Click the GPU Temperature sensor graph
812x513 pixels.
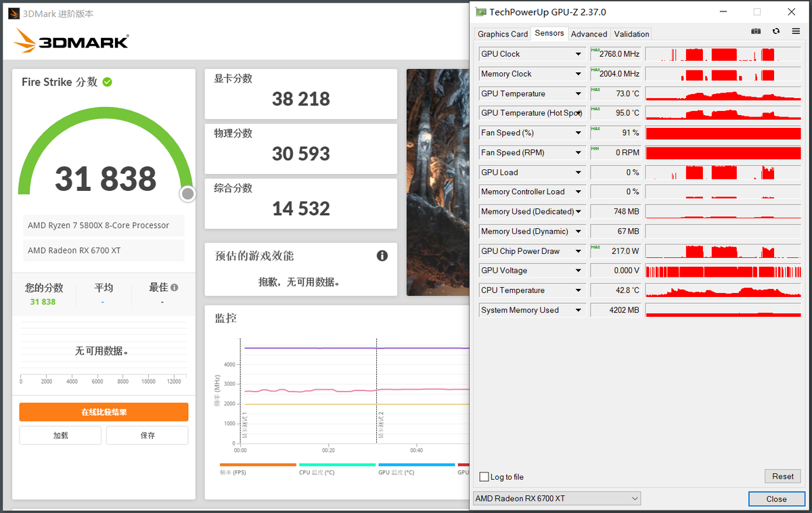point(723,93)
